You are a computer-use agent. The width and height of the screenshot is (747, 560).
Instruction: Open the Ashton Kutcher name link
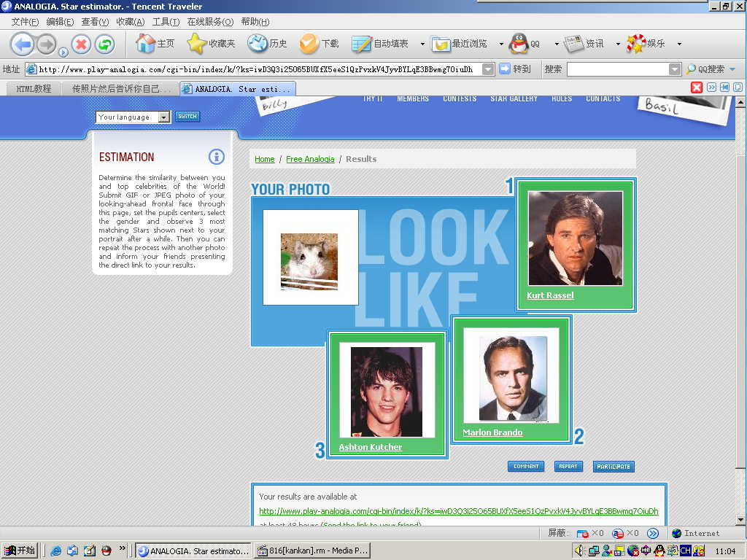370,447
